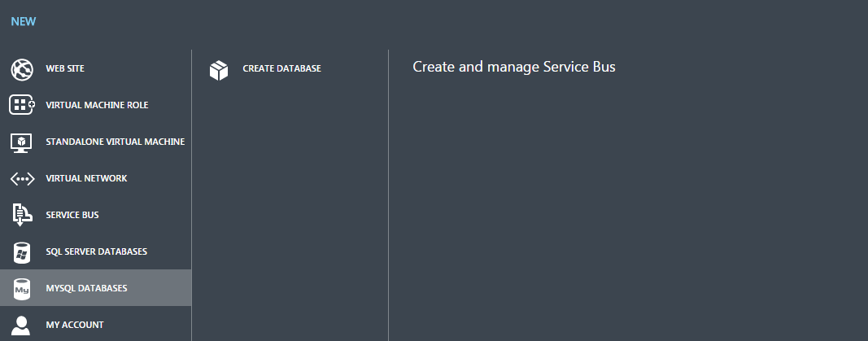The width and height of the screenshot is (868, 341).
Task: Click the Service Bus icon
Action: (22, 215)
